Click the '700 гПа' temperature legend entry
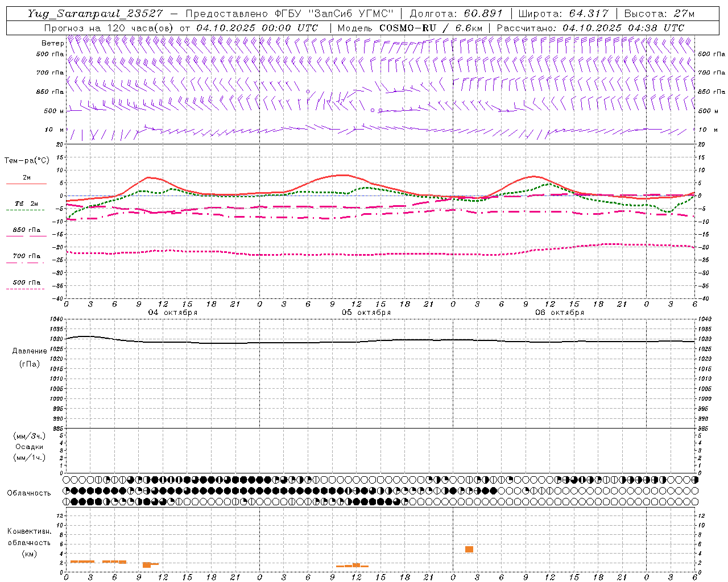This screenshot has width=728, height=582. (27, 256)
